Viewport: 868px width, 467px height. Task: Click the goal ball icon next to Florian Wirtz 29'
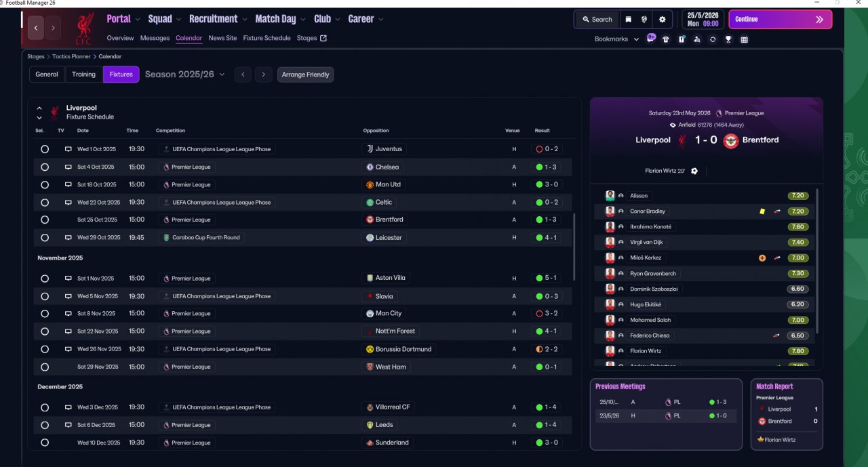pyautogui.click(x=694, y=171)
